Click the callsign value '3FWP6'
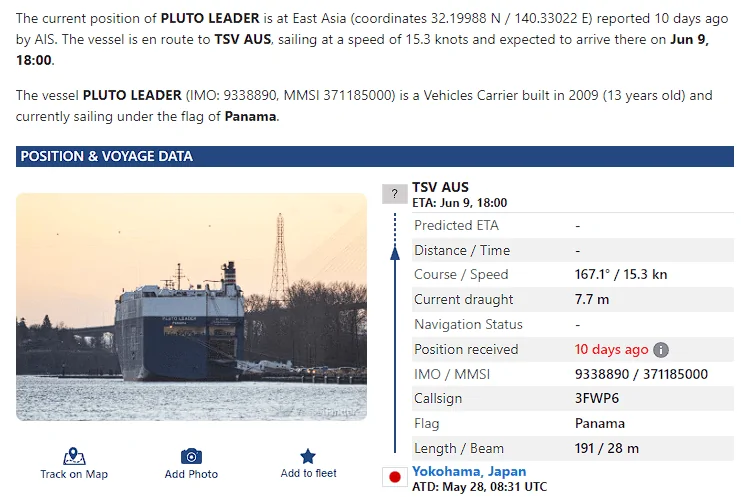 click(597, 398)
